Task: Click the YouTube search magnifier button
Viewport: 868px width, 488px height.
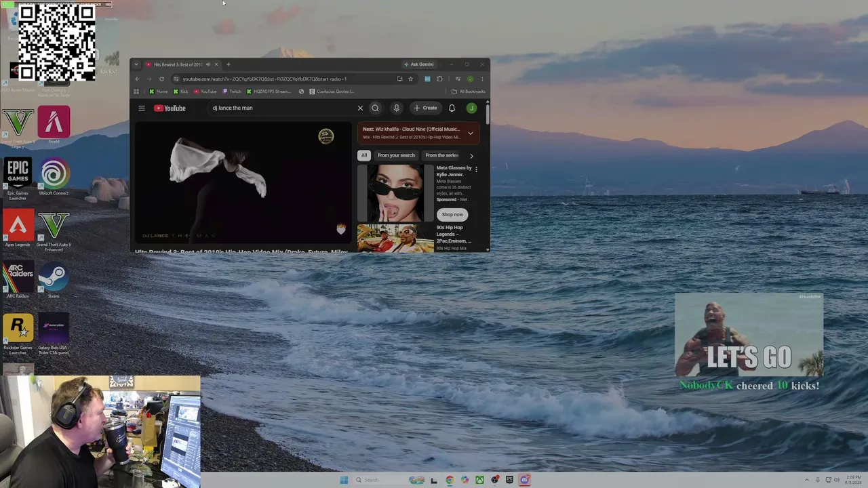Action: click(375, 108)
